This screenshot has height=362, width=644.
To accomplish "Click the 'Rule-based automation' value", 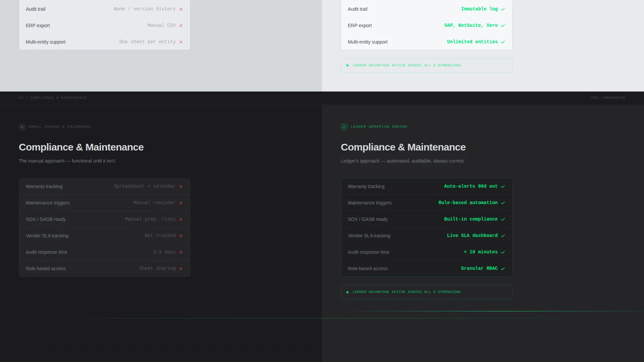I will pyautogui.click(x=468, y=202).
